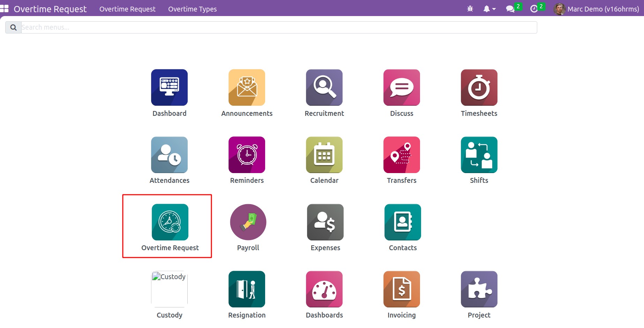644x328 pixels.
Task: Open the Timesheets stopwatch icon
Action: 479,88
